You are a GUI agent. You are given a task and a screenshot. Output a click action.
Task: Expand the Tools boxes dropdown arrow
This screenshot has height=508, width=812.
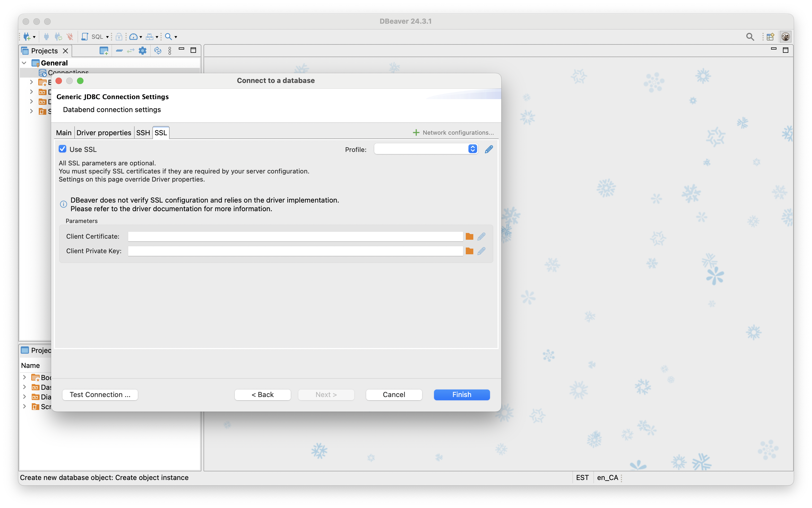click(157, 37)
